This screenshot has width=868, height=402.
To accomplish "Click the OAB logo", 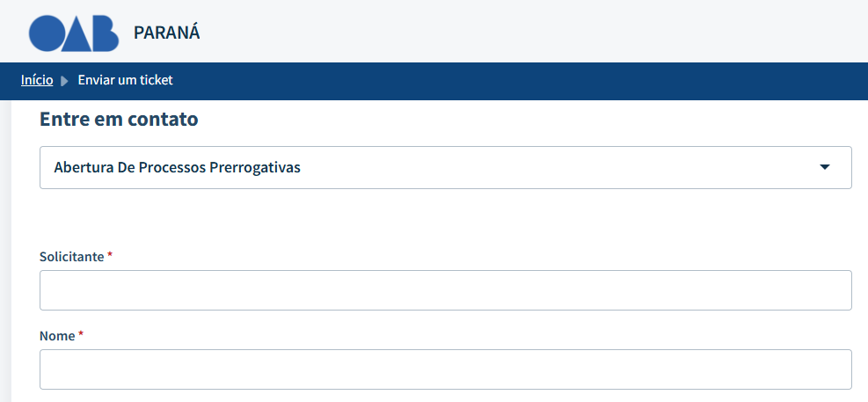I will click(74, 33).
